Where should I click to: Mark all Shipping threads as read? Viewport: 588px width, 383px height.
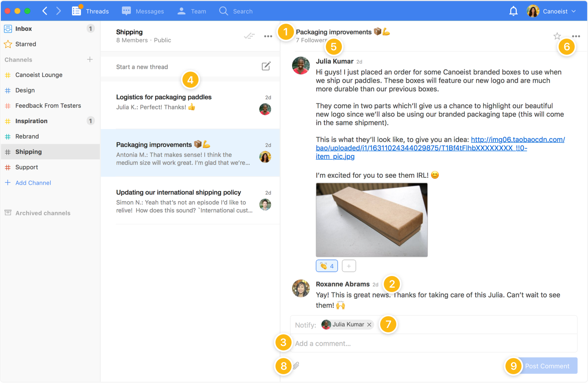point(249,36)
